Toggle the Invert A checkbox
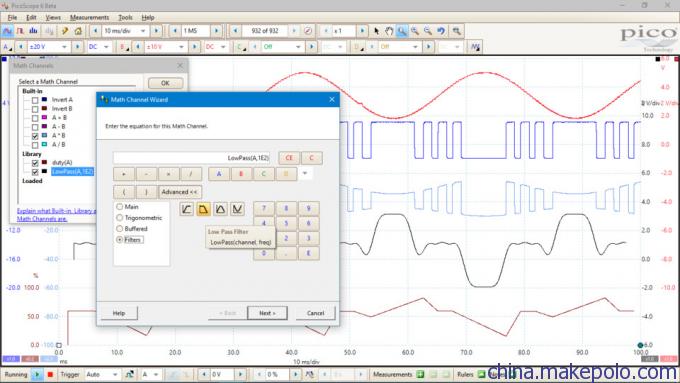Viewport: 680px width, 383px height. 35,100
